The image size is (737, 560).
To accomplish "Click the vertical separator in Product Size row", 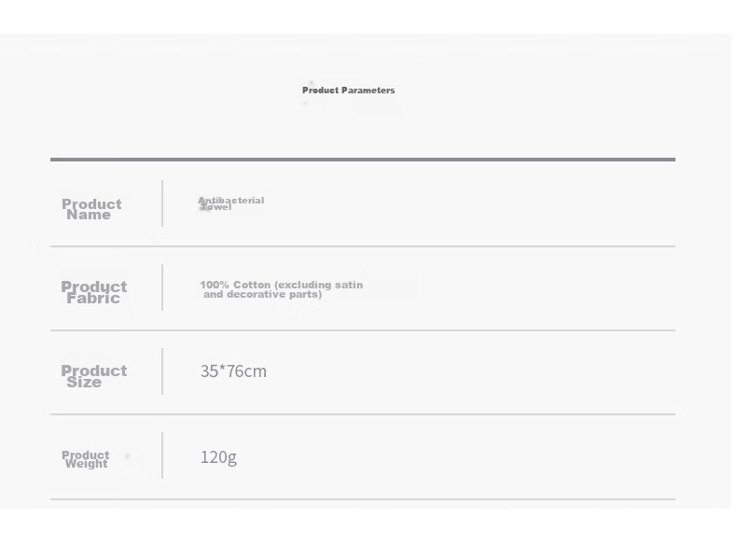I will [162, 371].
